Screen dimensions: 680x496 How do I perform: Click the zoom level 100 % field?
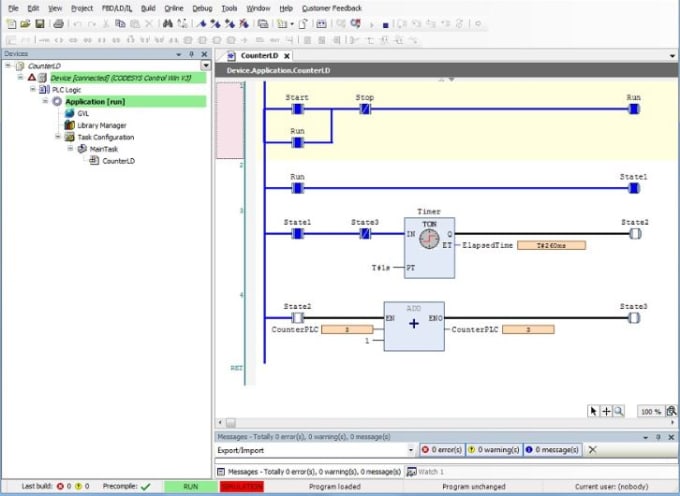tap(651, 411)
